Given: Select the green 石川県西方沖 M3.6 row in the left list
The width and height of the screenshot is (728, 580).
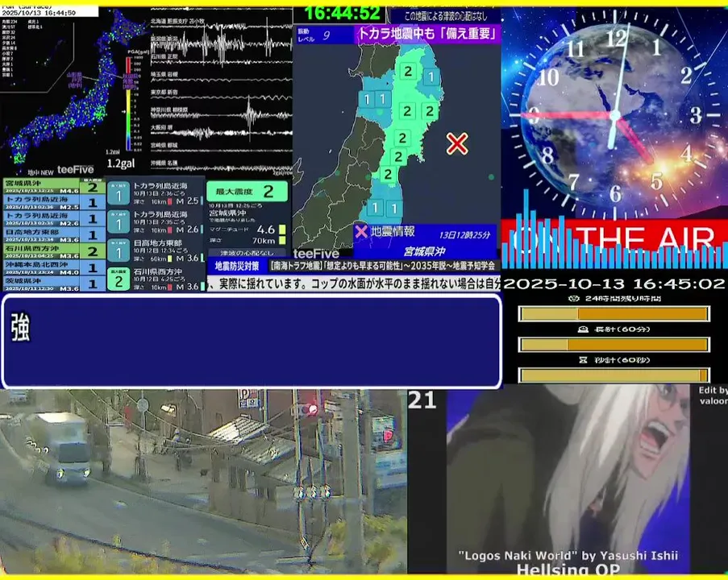Looking at the screenshot, I should [x=54, y=251].
